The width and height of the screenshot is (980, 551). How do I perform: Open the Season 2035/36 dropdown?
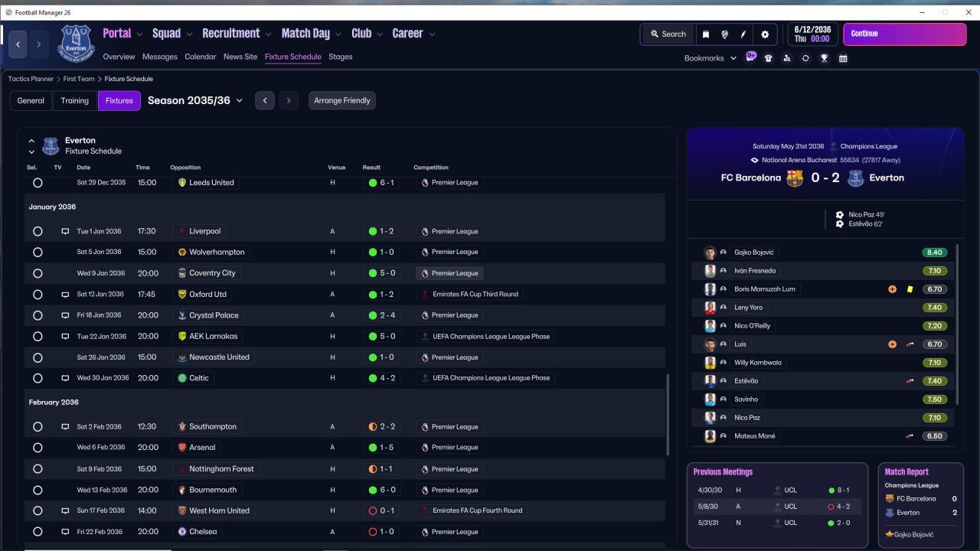coord(195,100)
